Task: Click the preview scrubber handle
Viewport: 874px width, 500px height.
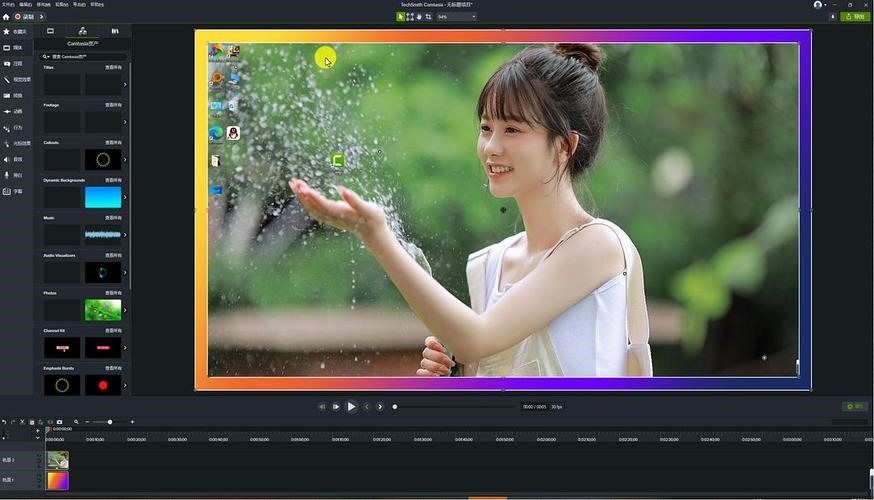Action: pyautogui.click(x=395, y=407)
